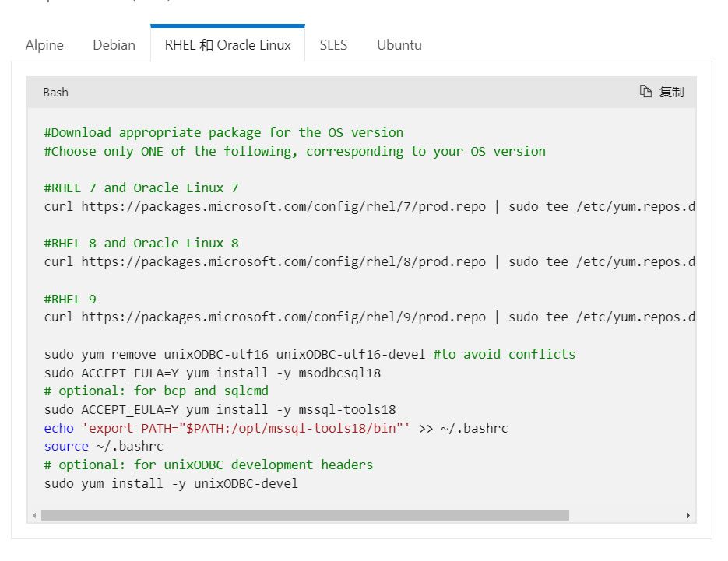Click the 'source ~/.bashrc' line
The height and width of the screenshot is (561, 728).
(104, 447)
